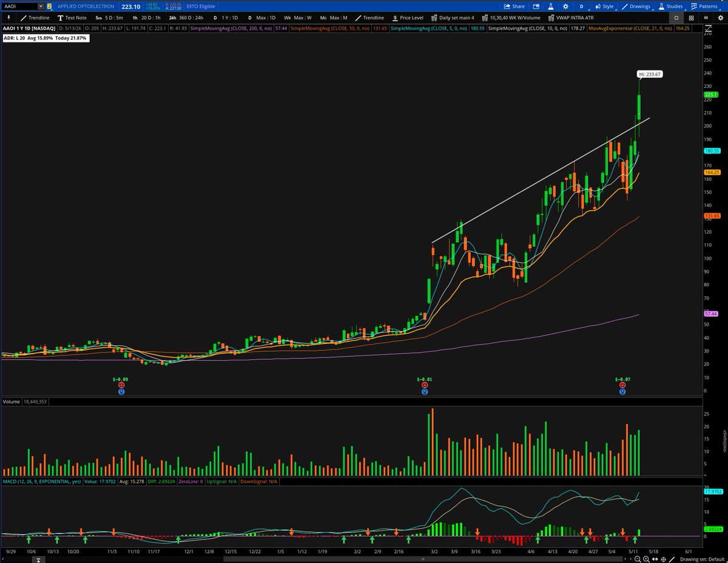Switch to the D Max : 1D timeframe
The height and width of the screenshot is (563, 728).
click(x=263, y=18)
